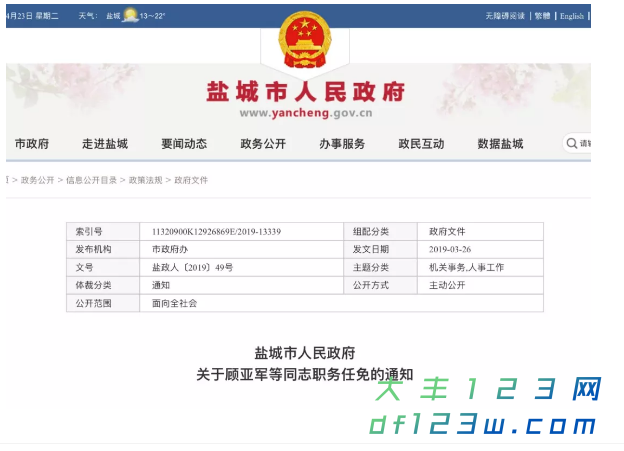Go to 政府文件 breadcrumb link
The image size is (624, 451).
(191, 180)
